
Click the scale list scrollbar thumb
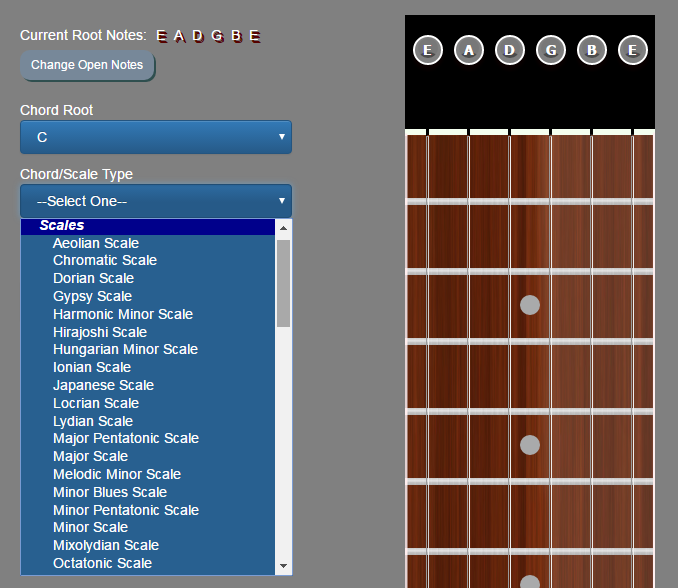pos(283,283)
